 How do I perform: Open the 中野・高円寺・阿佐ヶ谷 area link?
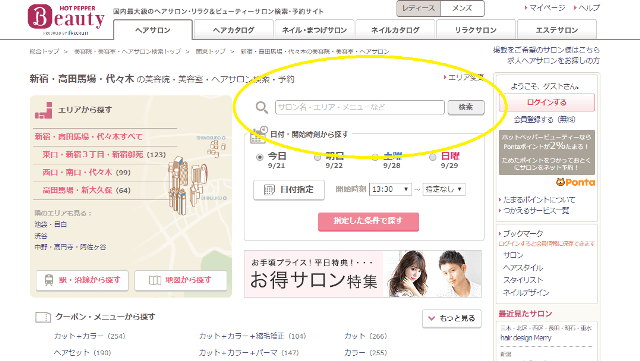point(70,247)
